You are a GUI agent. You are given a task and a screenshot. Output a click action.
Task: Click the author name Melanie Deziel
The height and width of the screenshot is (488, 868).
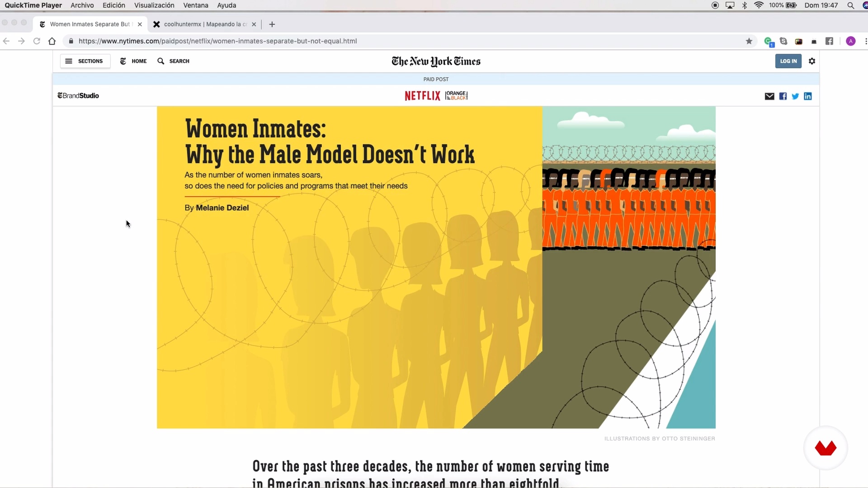(x=222, y=208)
